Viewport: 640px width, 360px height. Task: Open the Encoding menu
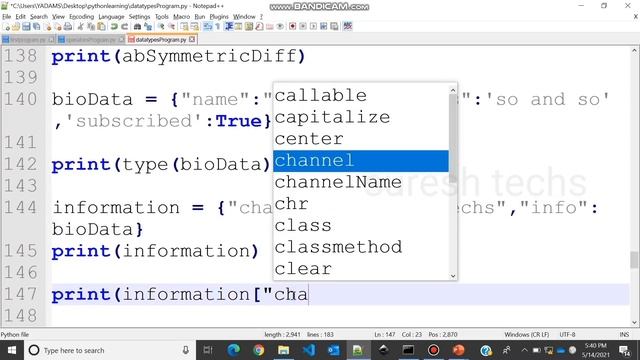coord(81,17)
